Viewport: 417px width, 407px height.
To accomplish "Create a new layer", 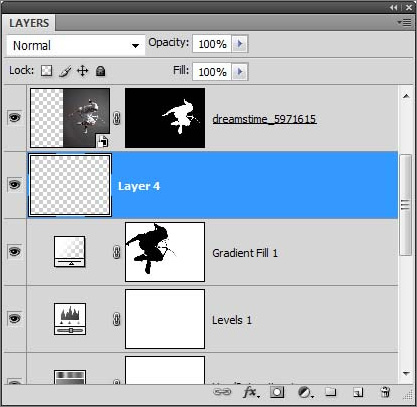I will pos(358,392).
